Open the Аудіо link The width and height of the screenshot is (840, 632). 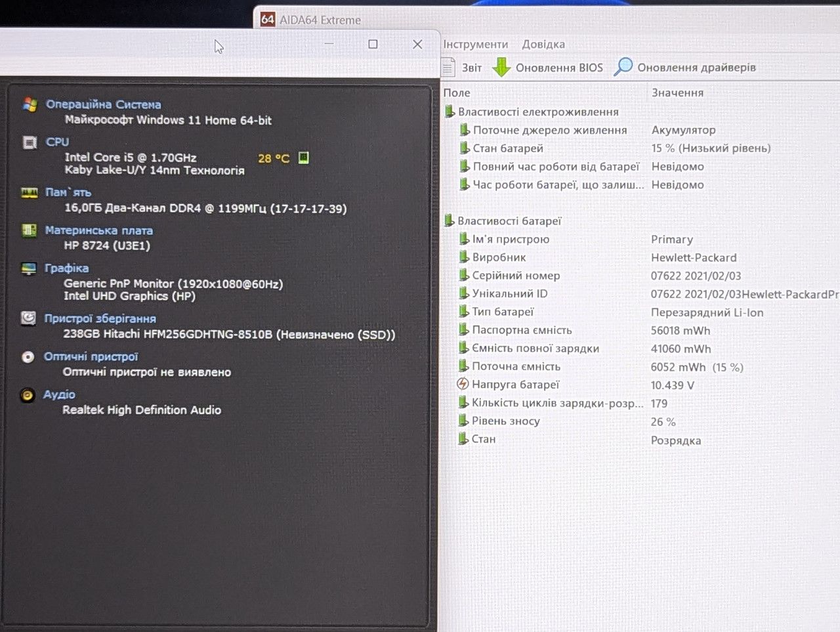tap(59, 394)
